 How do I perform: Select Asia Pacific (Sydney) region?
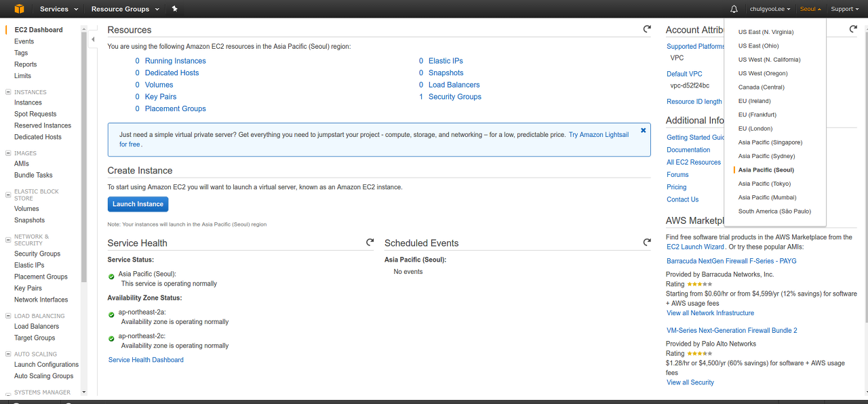click(766, 156)
